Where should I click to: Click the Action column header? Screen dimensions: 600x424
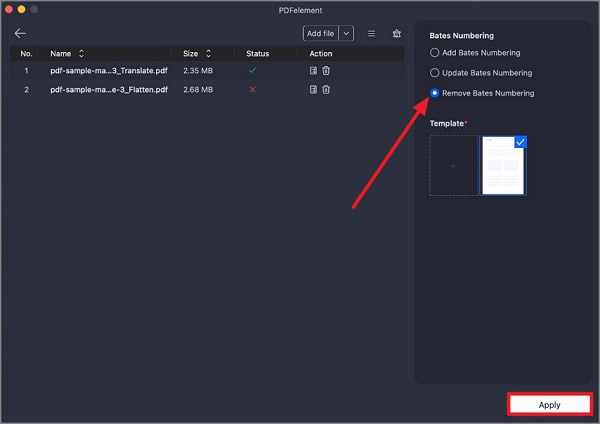[x=321, y=54]
